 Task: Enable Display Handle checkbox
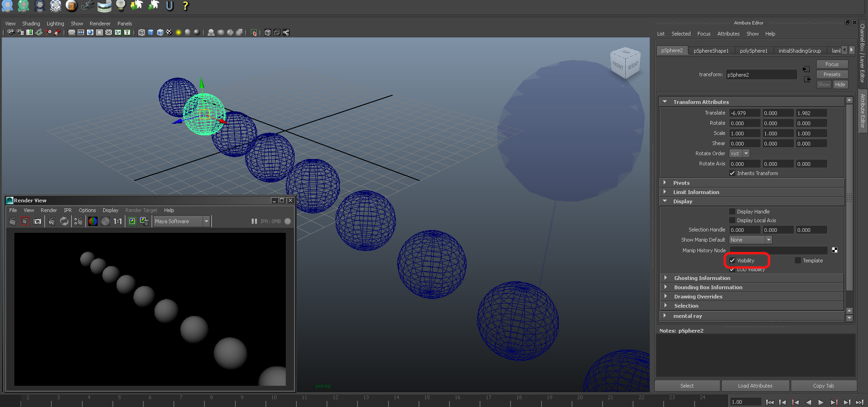click(x=732, y=212)
